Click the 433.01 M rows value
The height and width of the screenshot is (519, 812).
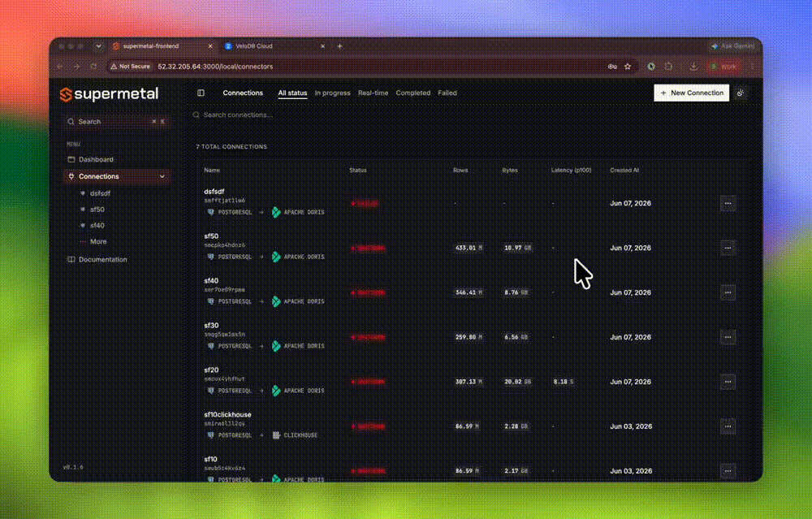[x=469, y=248]
